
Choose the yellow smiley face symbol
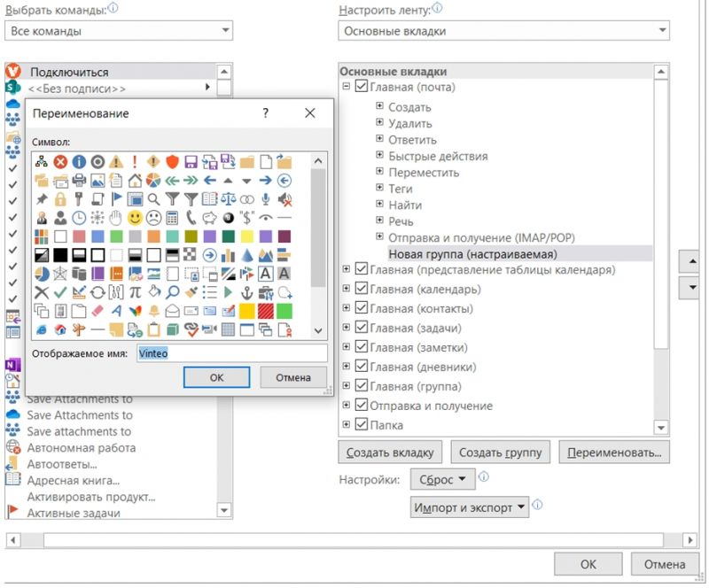click(135, 218)
